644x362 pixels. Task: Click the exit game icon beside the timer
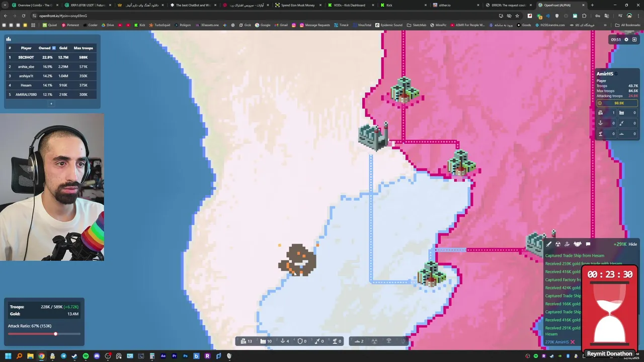[634, 39]
